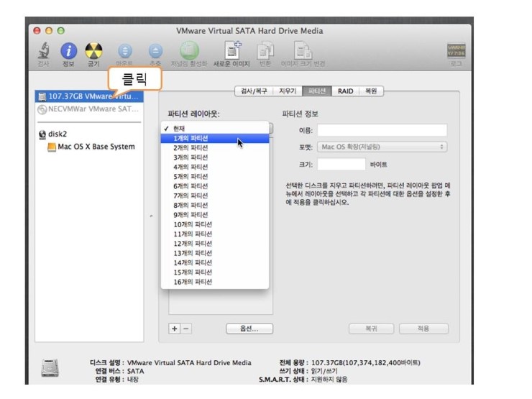
Task: Switch to the 지우기 tab
Action: coord(288,91)
